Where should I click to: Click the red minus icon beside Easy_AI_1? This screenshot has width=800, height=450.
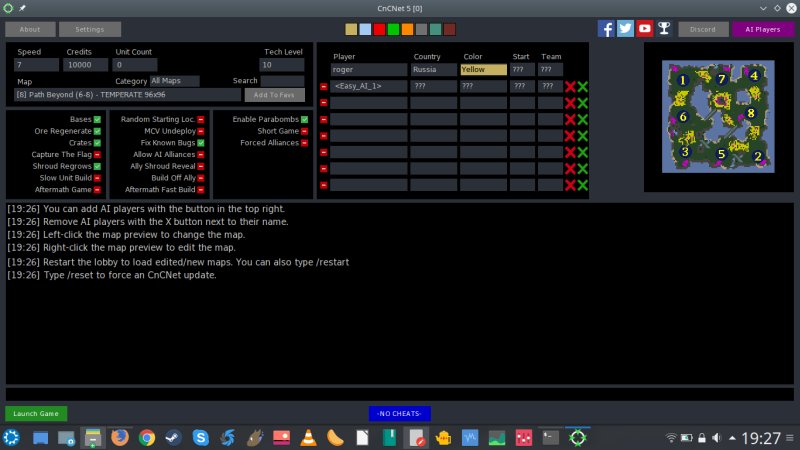click(323, 86)
